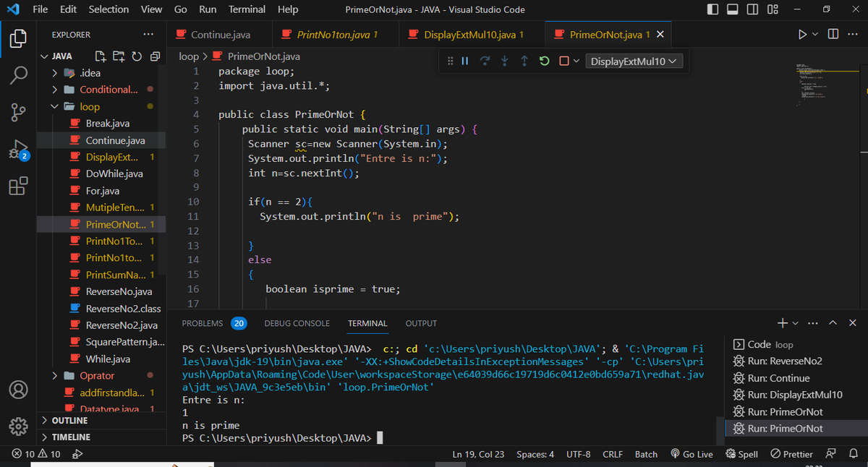
Task: Open Break.java in Explorer
Action: [109, 124]
